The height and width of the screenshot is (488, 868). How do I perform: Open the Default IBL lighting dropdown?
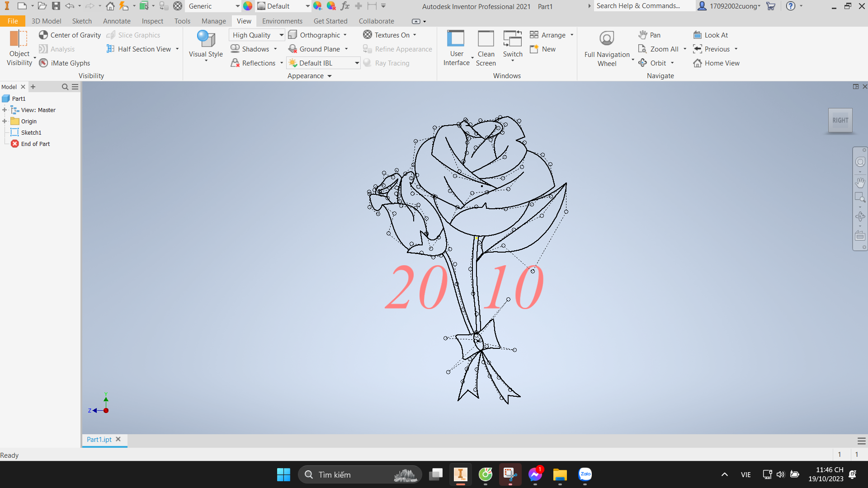coord(357,63)
